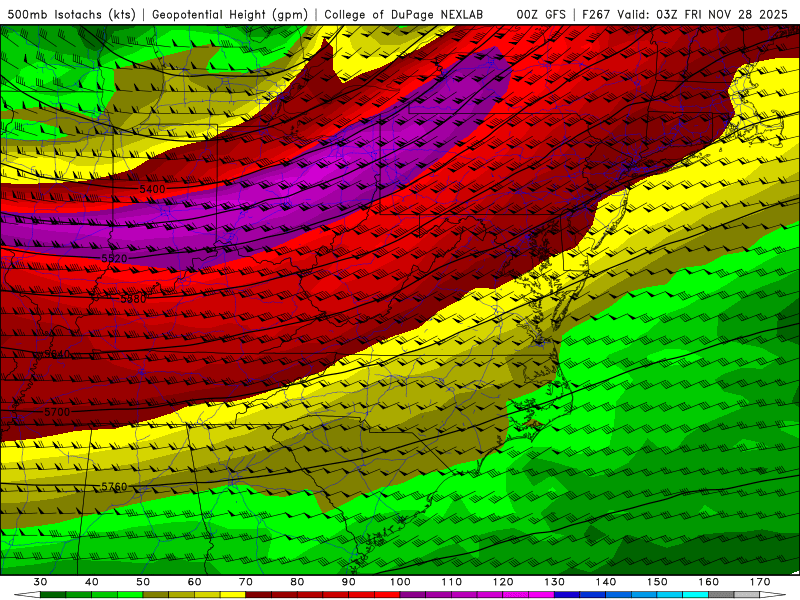
Task: Click the 'Geopotential Height (gpm)' header text
Action: click(230, 14)
